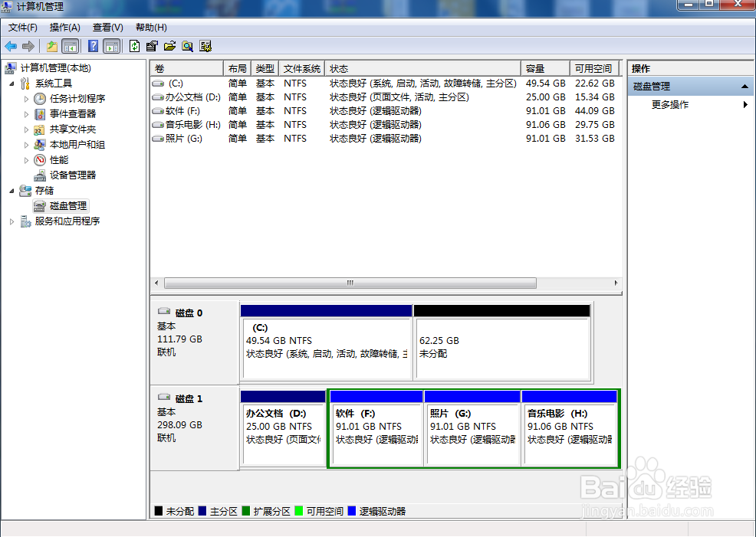Toggle Show/Hide Action Pane toolbar button

[x=112, y=46]
